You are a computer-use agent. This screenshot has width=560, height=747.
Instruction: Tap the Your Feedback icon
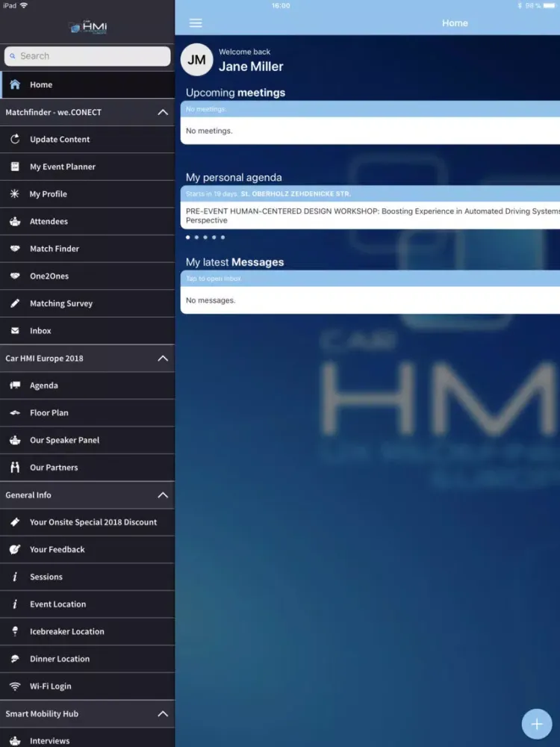15,549
